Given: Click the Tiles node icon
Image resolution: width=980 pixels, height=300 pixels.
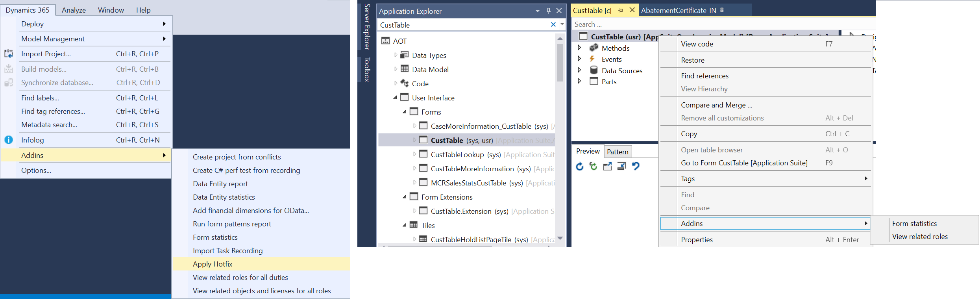Looking at the screenshot, I should point(414,225).
